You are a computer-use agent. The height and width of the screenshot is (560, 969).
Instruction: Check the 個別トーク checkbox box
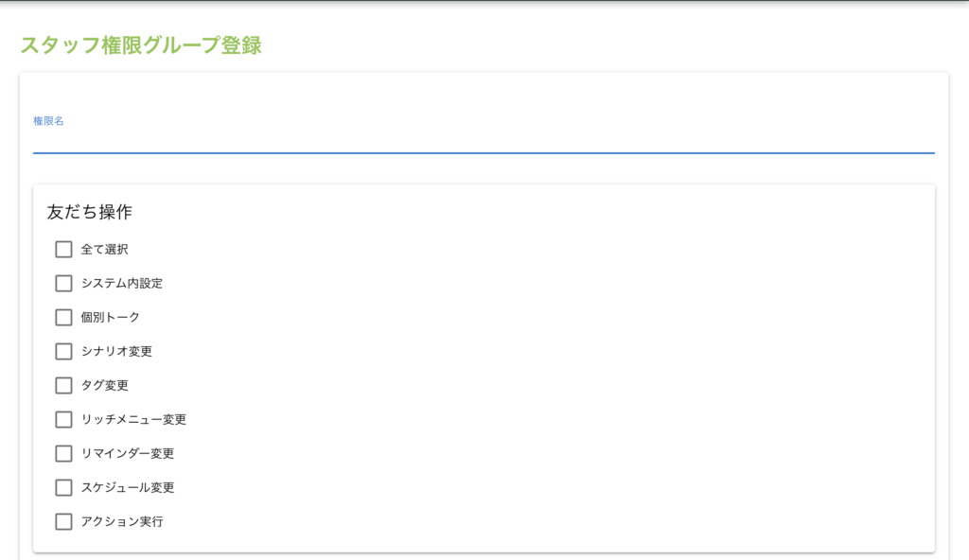63,318
